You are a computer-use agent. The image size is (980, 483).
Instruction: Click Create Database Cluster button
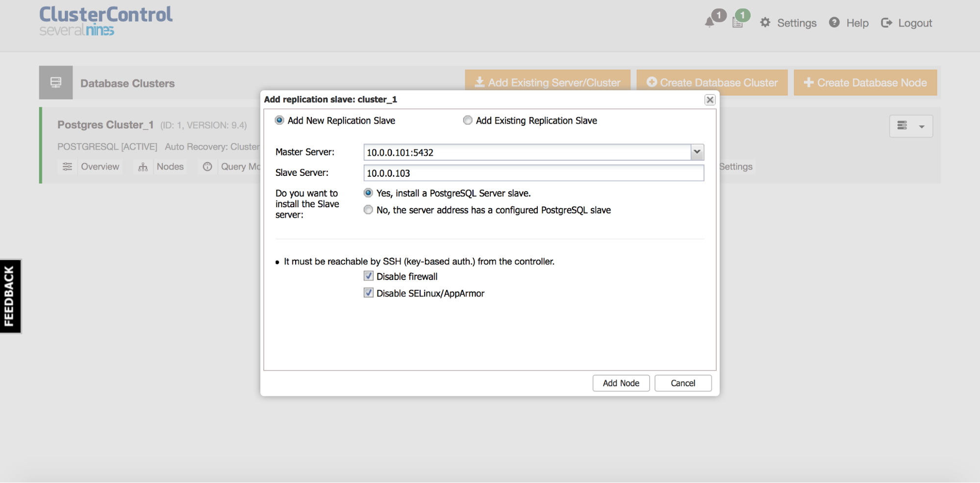(x=712, y=82)
